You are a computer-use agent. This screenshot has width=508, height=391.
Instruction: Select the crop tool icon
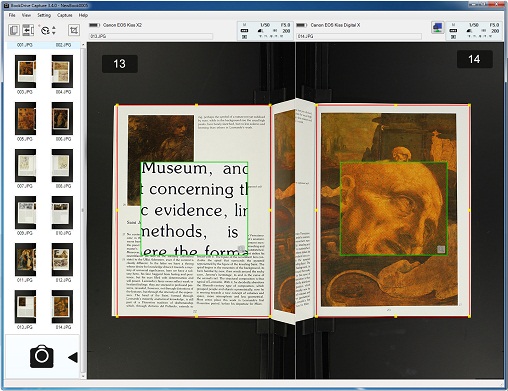coord(74,30)
